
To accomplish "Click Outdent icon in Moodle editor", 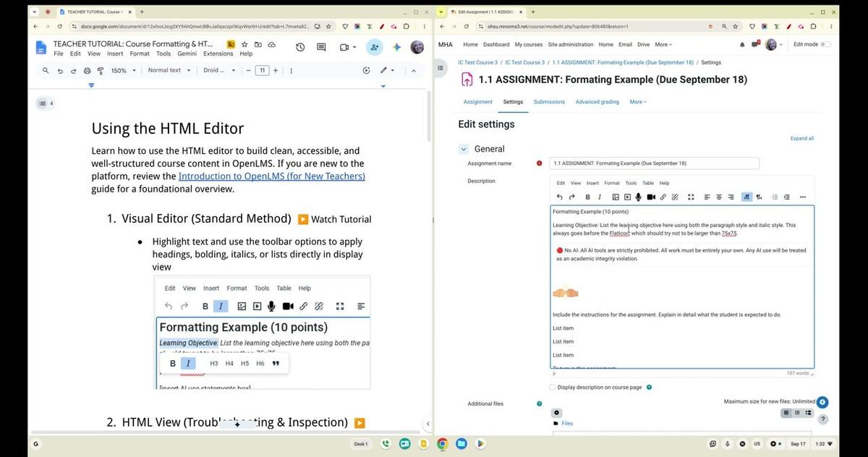I will click(775, 197).
